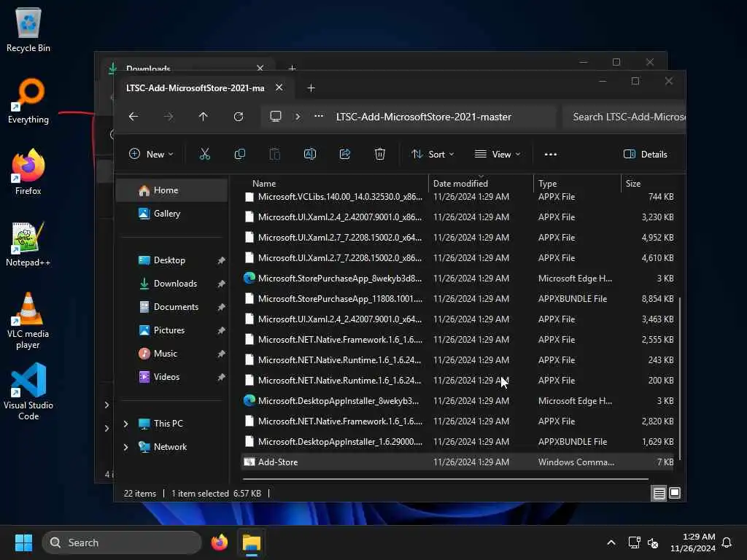Viewport: 747px width, 560px height.
Task: Click network icon in system tray
Action: point(634,542)
